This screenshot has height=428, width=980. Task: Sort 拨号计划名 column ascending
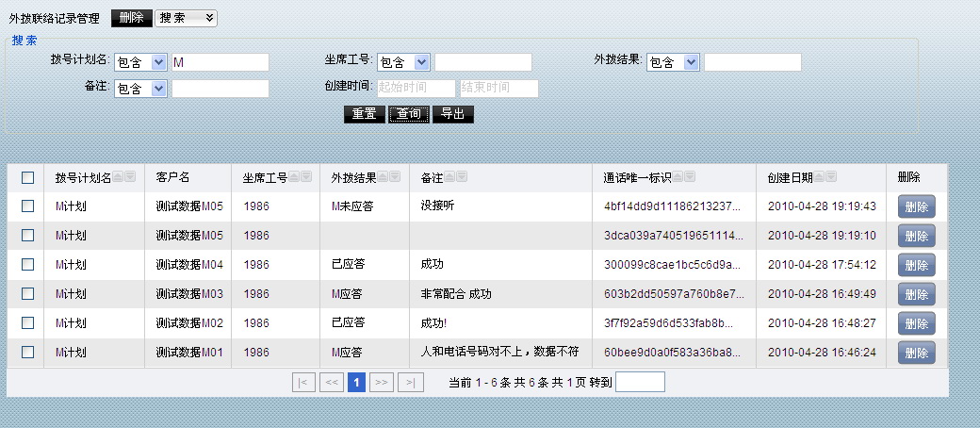119,177
